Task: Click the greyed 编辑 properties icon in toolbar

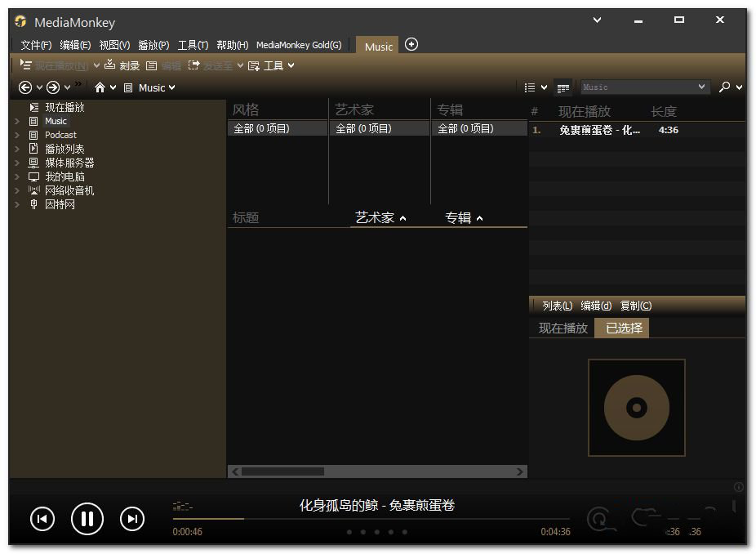Action: [151, 65]
